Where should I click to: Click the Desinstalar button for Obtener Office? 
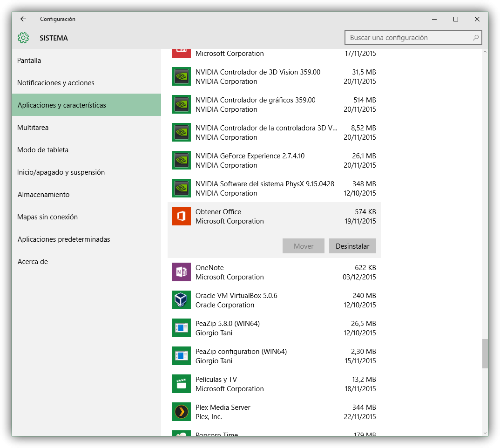tap(352, 246)
